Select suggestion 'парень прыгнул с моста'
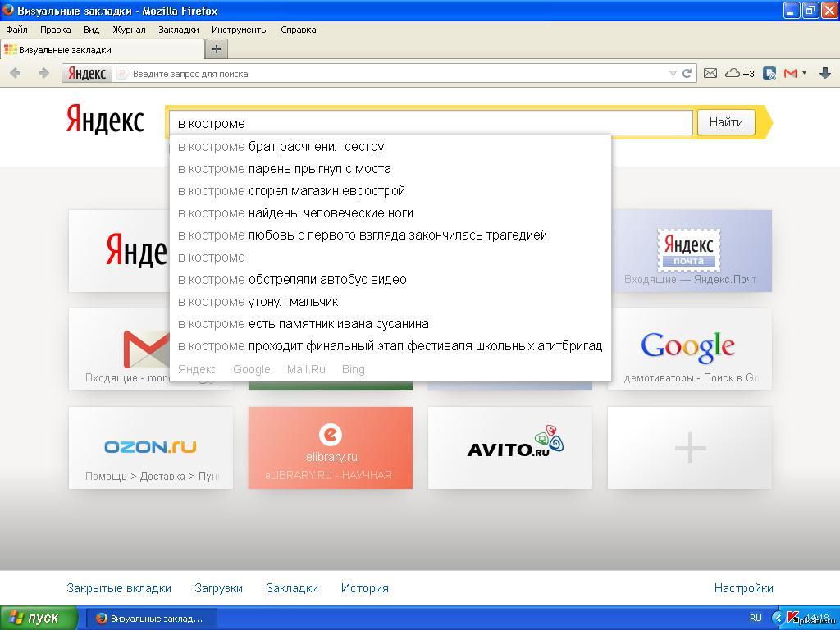The image size is (840, 630). pos(390,169)
